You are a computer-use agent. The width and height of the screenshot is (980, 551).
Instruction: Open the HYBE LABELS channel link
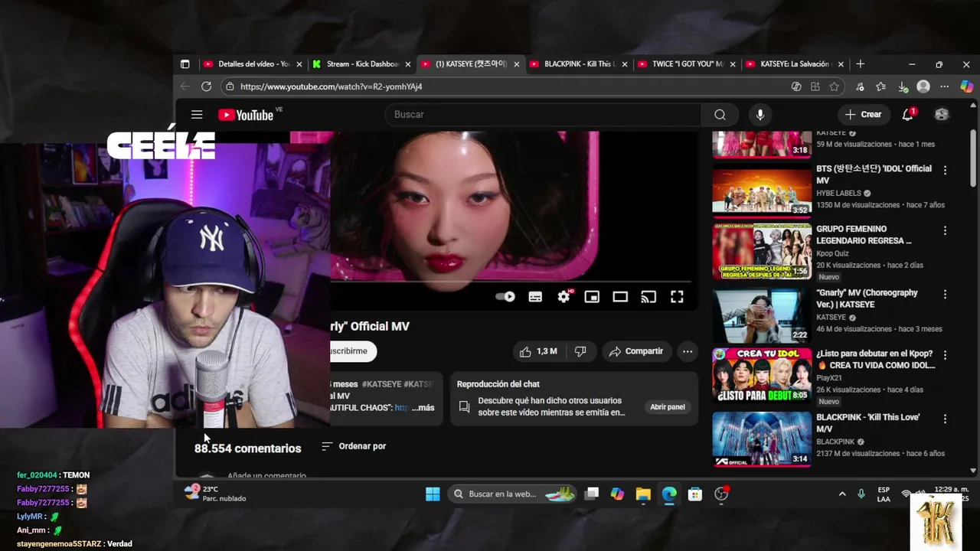click(x=838, y=194)
